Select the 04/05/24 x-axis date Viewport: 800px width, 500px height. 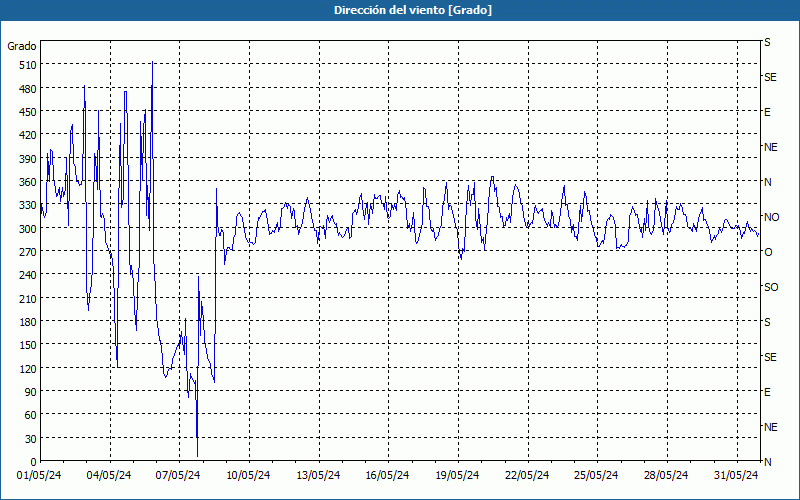click(109, 476)
